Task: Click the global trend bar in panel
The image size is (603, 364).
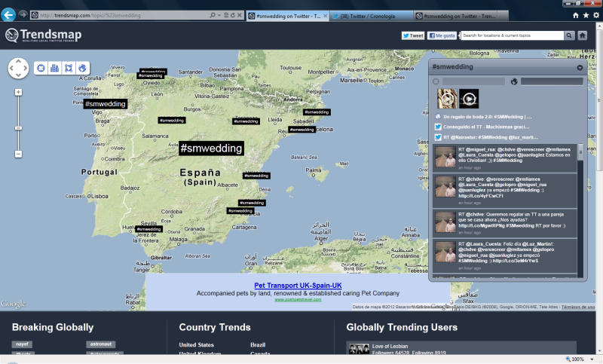Action: click(552, 81)
